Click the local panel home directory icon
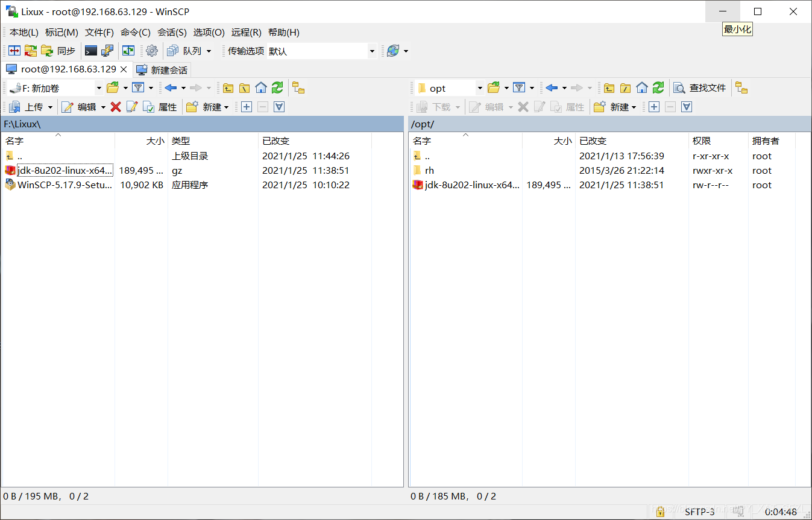 click(260, 88)
